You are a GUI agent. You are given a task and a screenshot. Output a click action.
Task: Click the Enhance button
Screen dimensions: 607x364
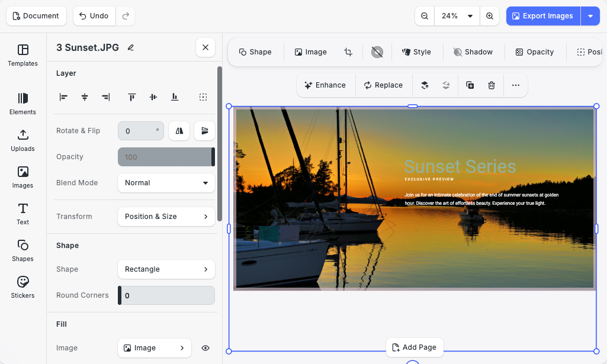coord(325,85)
